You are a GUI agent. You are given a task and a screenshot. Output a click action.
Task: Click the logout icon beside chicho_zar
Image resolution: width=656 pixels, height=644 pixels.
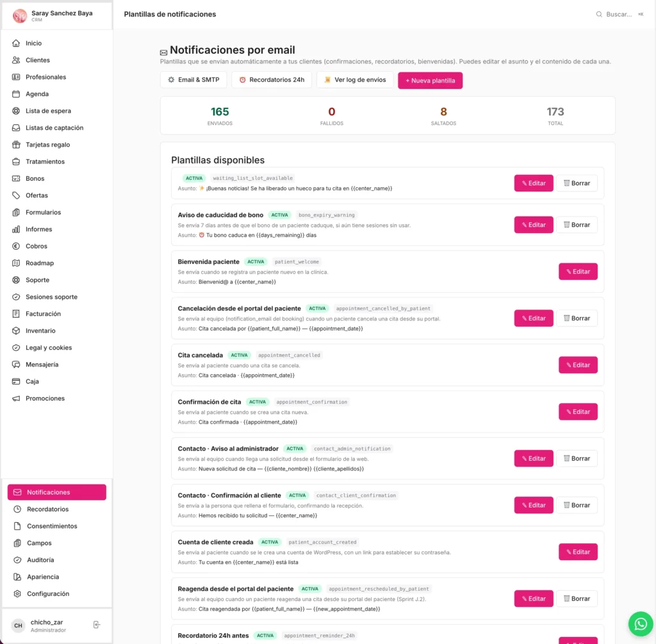(x=97, y=625)
